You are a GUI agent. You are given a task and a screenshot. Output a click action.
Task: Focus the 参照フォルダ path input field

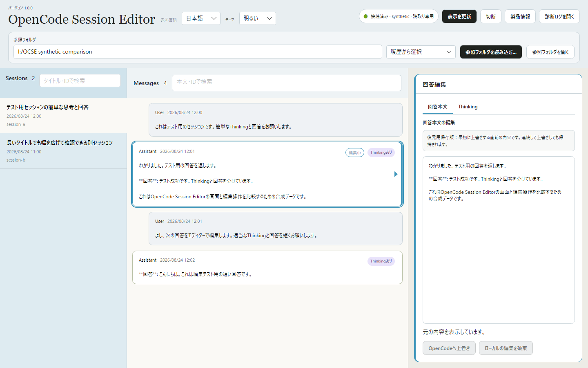pos(198,52)
